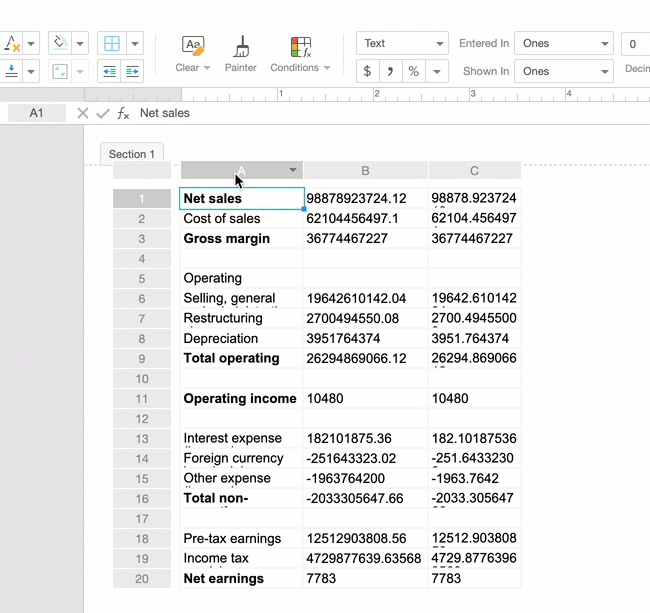Apply the comma separator format
The height and width of the screenshot is (613, 650).
[x=390, y=71]
